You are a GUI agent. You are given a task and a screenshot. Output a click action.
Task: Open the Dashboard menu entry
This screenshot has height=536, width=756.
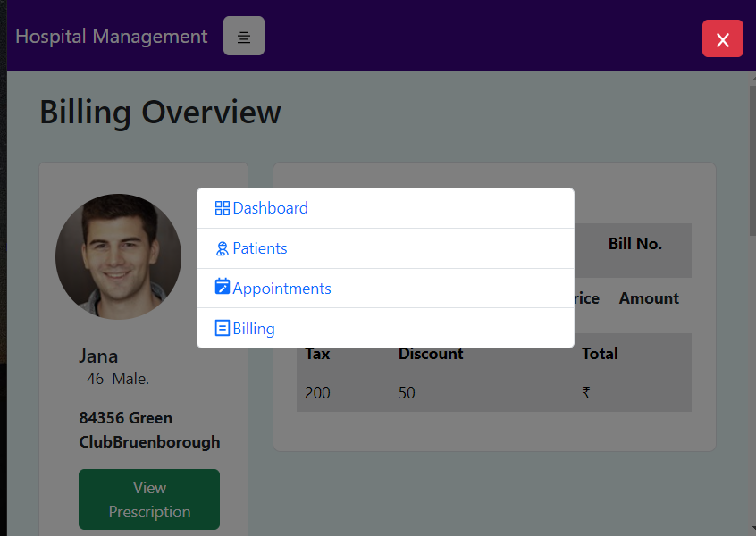(268, 207)
